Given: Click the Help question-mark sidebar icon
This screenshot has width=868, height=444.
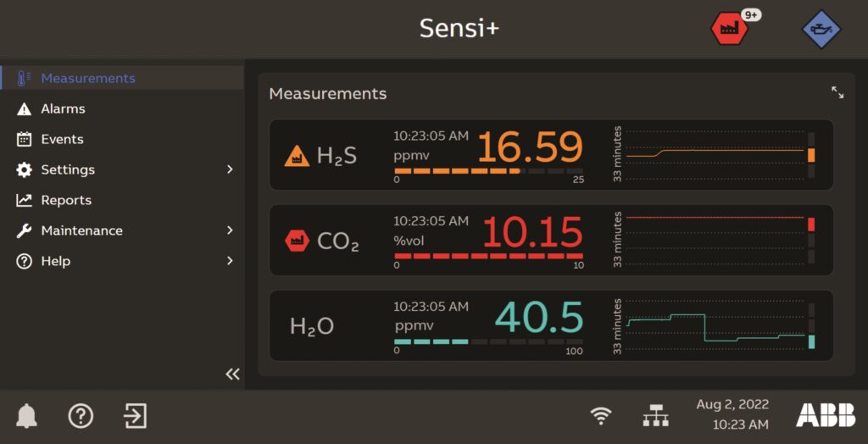Looking at the screenshot, I should (x=24, y=261).
